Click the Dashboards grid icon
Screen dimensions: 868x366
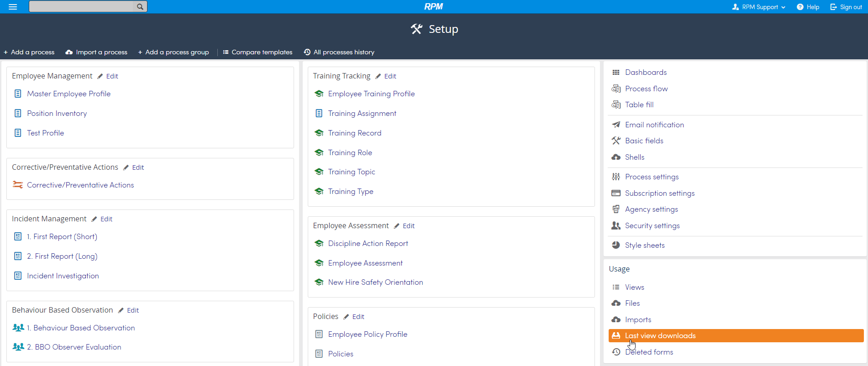pos(616,72)
